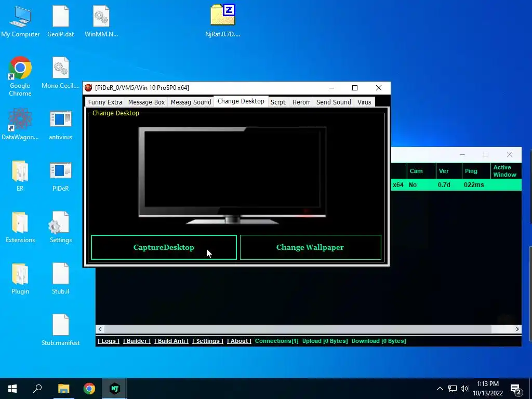Image resolution: width=532 pixels, height=399 pixels.
Task: Select the Stub.manifest file icon
Action: click(61, 330)
